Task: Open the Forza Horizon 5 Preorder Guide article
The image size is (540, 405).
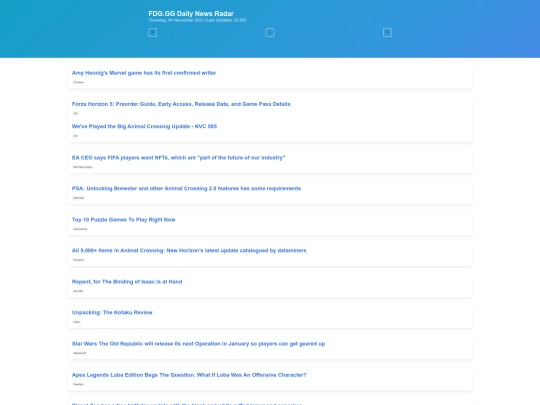Action: point(181,104)
